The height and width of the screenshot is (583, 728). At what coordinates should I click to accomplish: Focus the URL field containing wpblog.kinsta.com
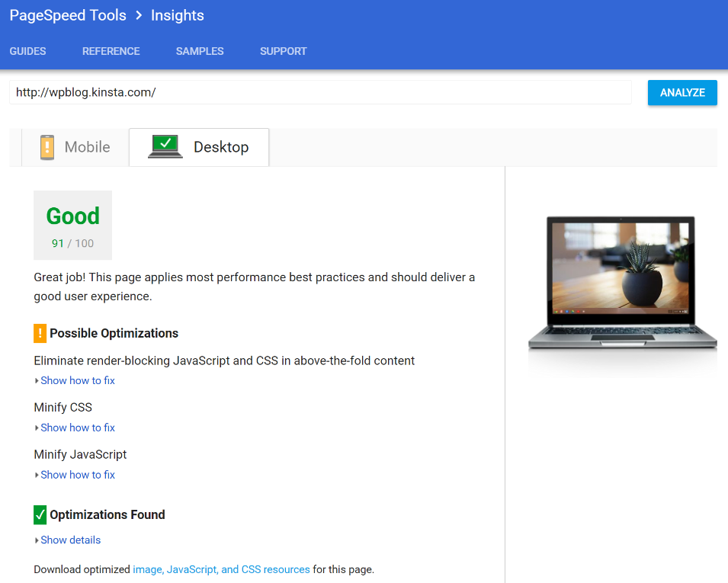(x=320, y=92)
